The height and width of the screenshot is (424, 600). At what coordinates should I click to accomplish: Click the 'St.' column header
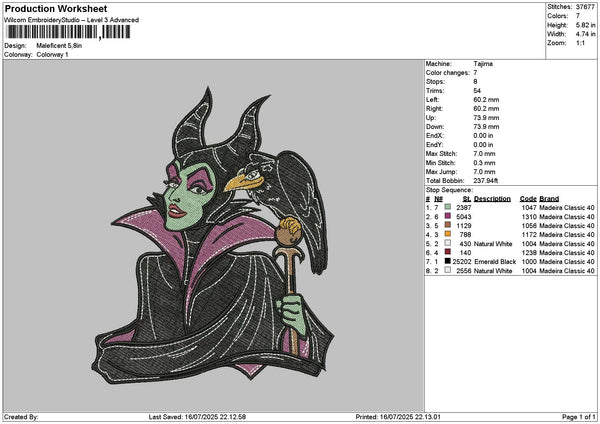tap(467, 199)
